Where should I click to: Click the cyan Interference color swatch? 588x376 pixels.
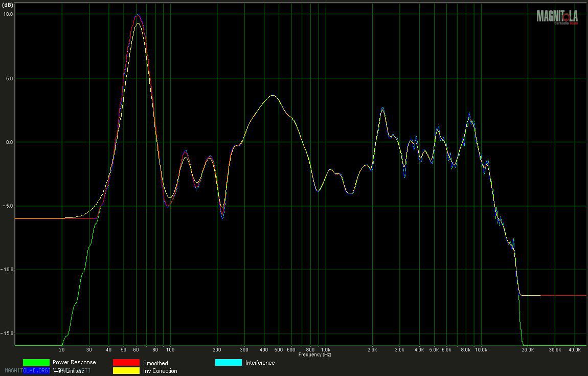pos(228,363)
